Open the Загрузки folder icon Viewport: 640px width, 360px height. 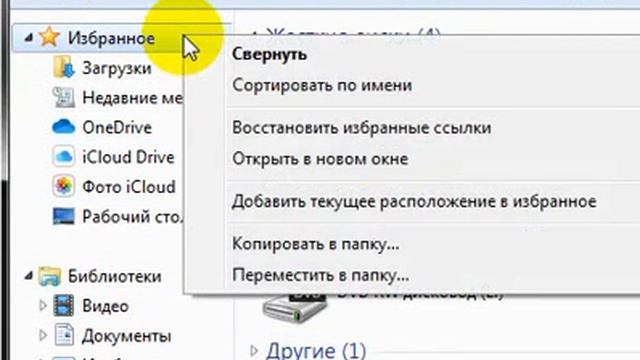coord(64,68)
